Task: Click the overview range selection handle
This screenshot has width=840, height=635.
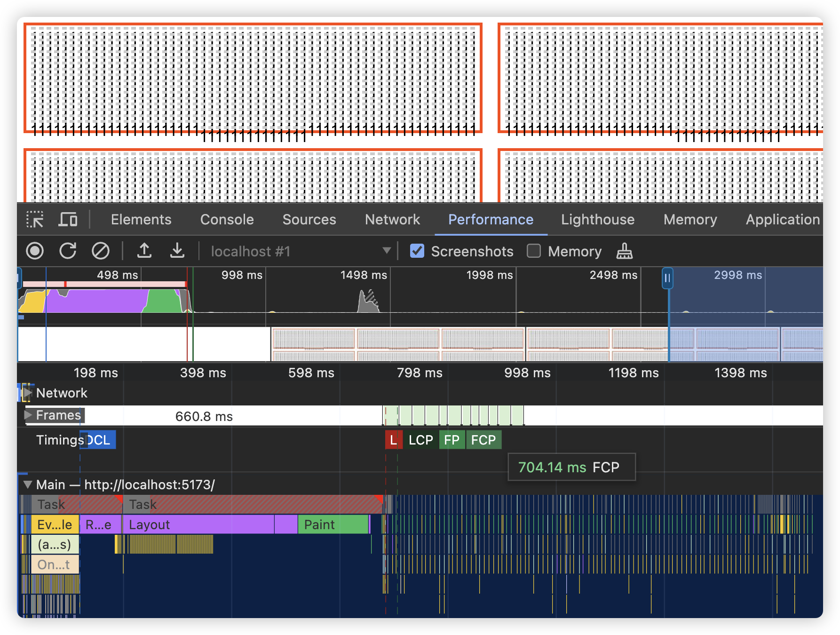Action: click(x=667, y=278)
